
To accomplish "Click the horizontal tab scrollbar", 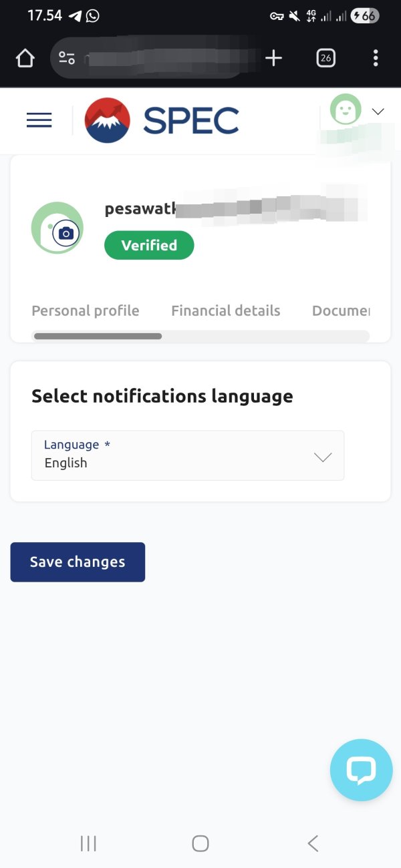I will click(98, 336).
